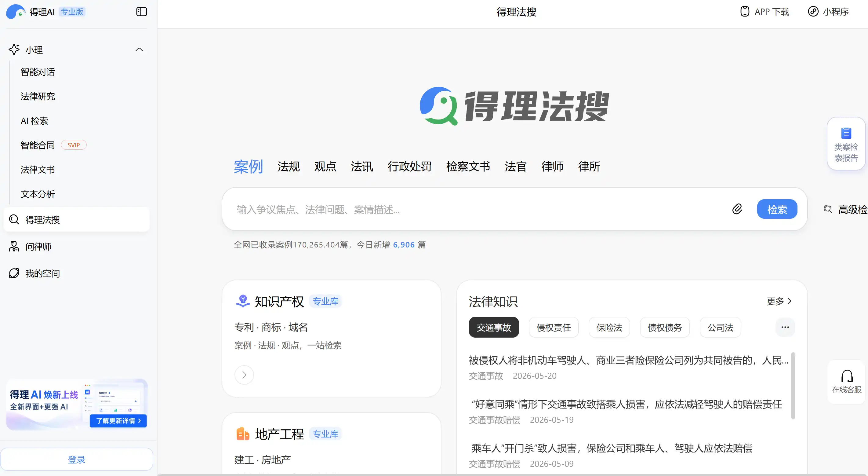The width and height of the screenshot is (868, 476).
Task: Open 高级检索 advanced search icon
Action: pos(828,209)
